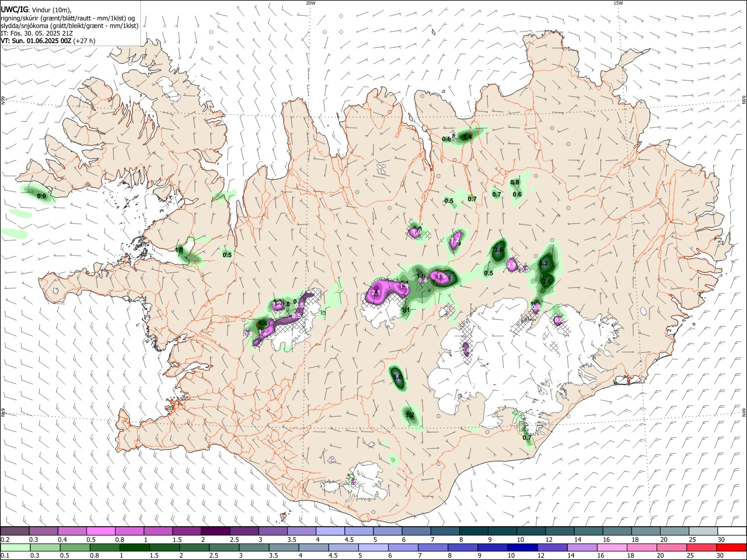
Task: Click the white swatch ending the snow legend
Action: tap(732, 531)
